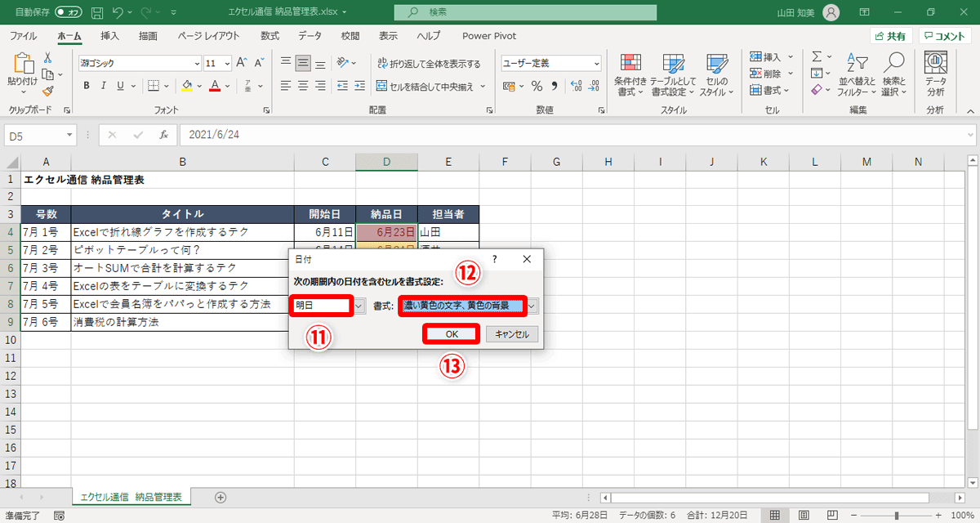The width and height of the screenshot is (980, 523).
Task: Open the Name Box dropdown arrow
Action: tap(70, 135)
